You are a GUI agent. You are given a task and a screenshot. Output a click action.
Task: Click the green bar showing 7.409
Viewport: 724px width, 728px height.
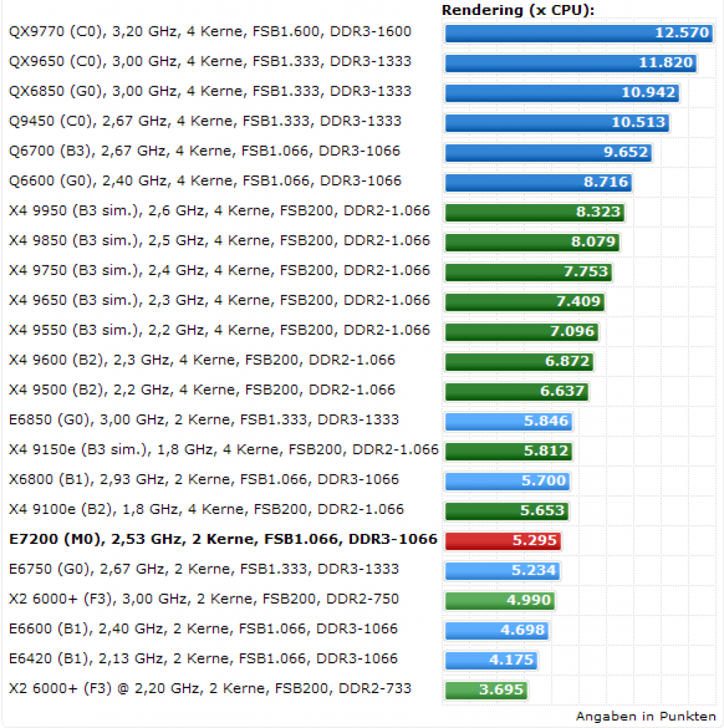click(x=525, y=301)
